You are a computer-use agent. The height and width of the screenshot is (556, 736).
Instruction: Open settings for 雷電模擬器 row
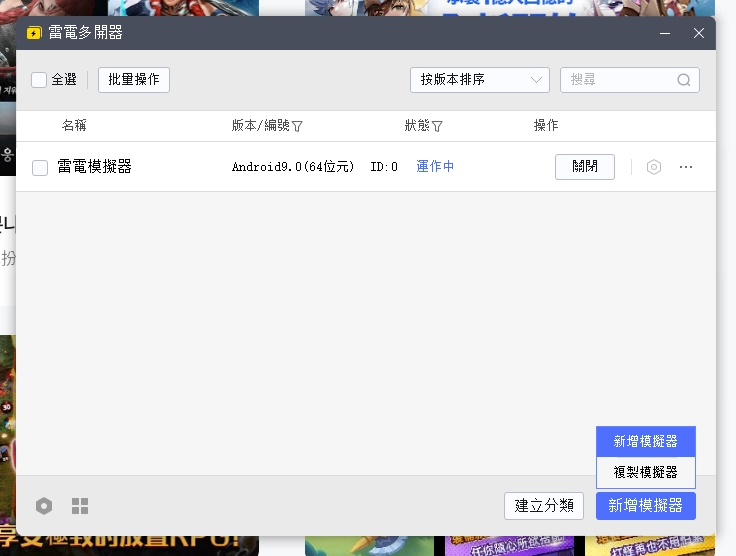click(x=654, y=167)
